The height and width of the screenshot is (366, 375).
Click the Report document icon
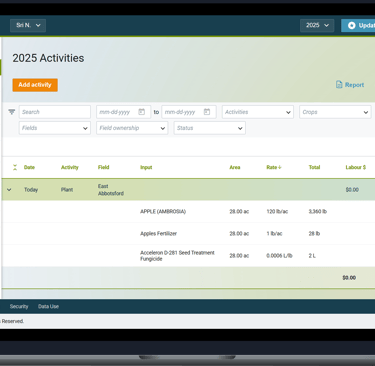[339, 85]
